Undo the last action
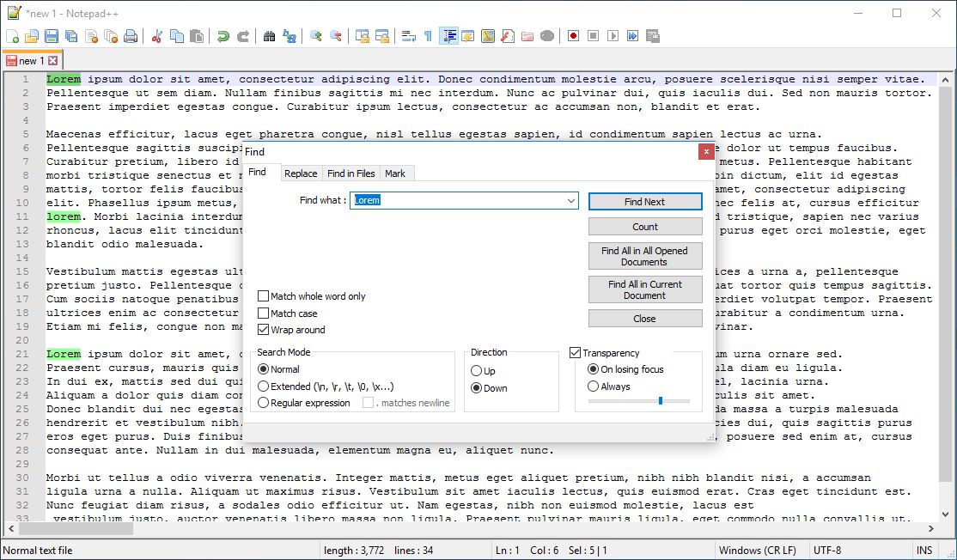Viewport: 957px width, 560px height. coord(222,37)
